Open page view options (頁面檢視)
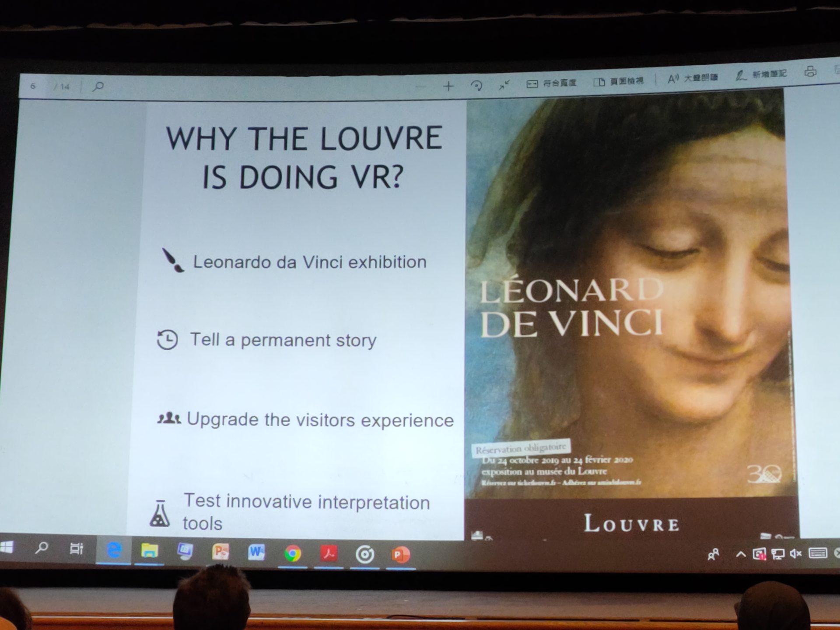Image resolution: width=840 pixels, height=630 pixels. (x=619, y=81)
